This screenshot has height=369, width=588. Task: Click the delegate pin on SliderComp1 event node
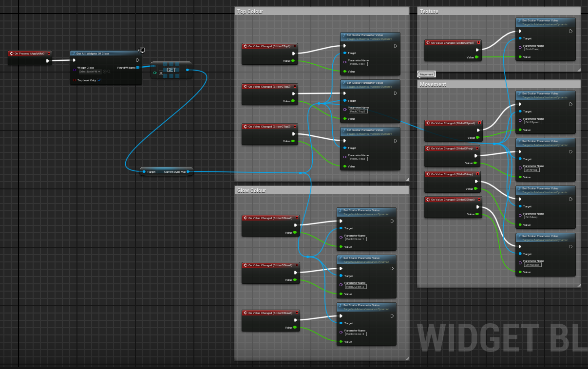pos(479,43)
